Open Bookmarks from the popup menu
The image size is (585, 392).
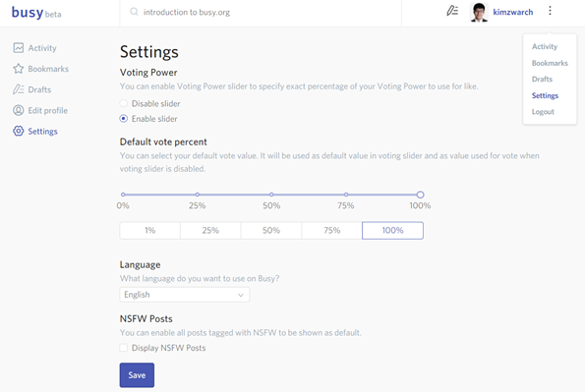(550, 63)
